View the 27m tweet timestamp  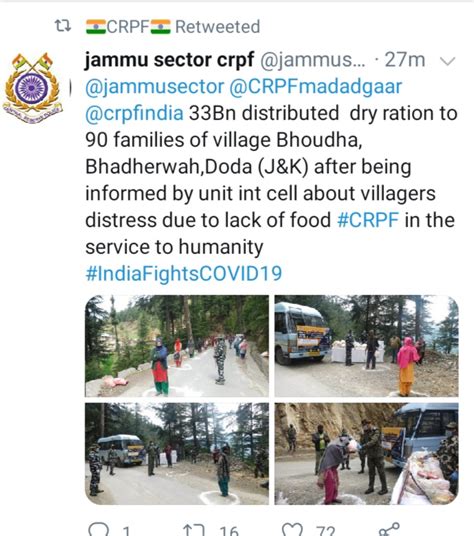coord(405,60)
